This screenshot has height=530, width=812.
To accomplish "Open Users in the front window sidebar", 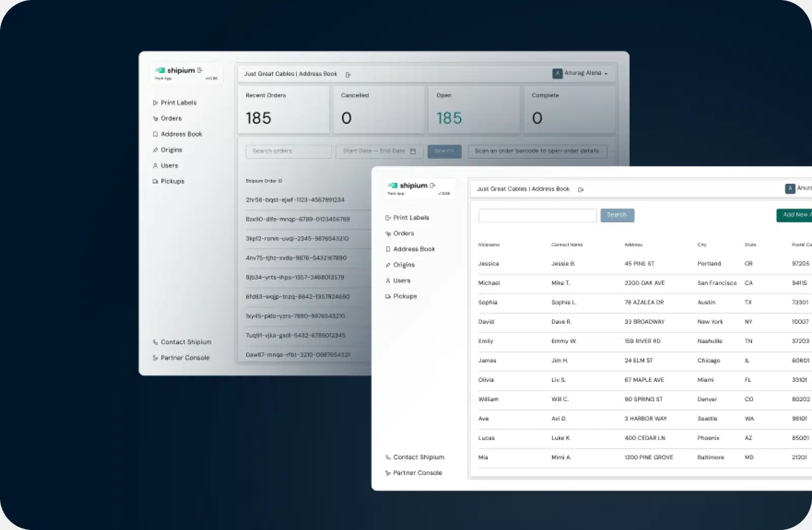I will (x=397, y=281).
